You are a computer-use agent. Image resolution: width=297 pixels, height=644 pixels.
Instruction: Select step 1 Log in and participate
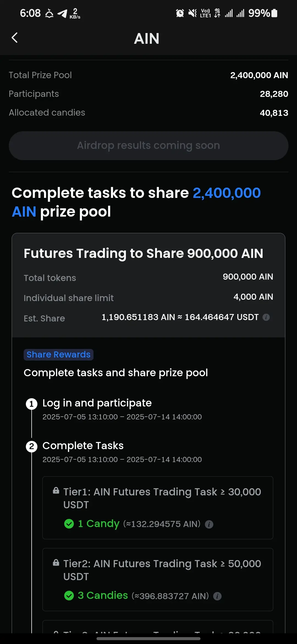(97, 403)
